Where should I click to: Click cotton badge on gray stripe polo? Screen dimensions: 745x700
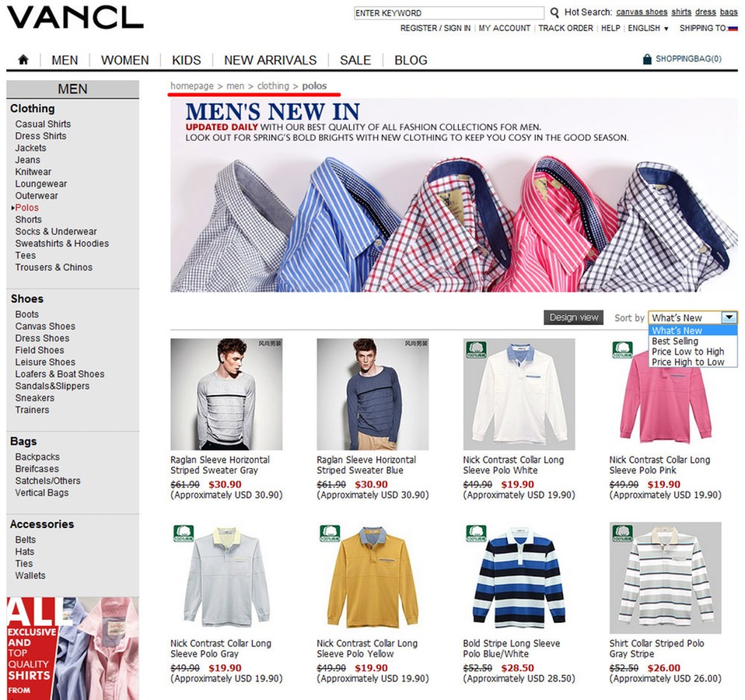[622, 534]
